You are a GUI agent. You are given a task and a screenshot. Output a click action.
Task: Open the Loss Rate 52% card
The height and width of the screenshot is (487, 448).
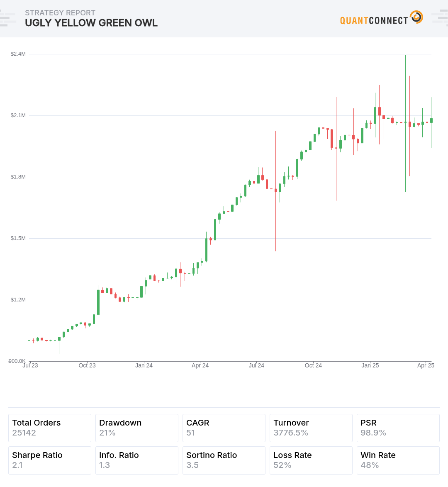311,460
